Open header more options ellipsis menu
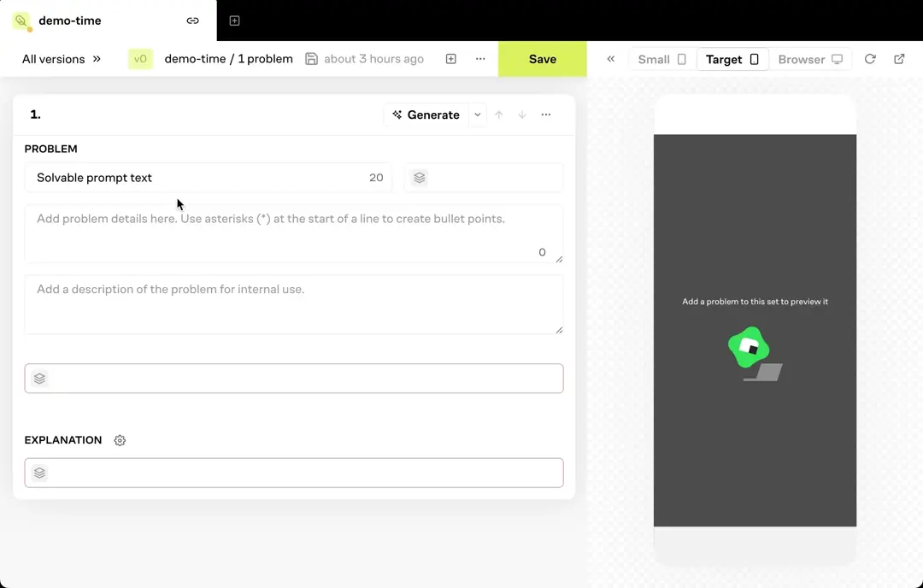Viewport: 923px width, 588px height. [480, 59]
